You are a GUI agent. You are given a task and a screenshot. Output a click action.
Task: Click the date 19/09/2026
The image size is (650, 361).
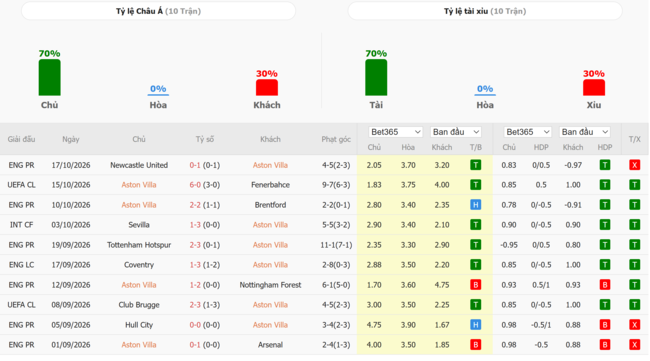point(71,245)
